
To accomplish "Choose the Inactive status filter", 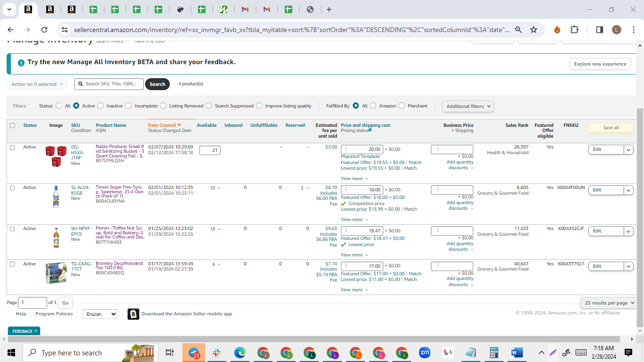I will tap(100, 106).
